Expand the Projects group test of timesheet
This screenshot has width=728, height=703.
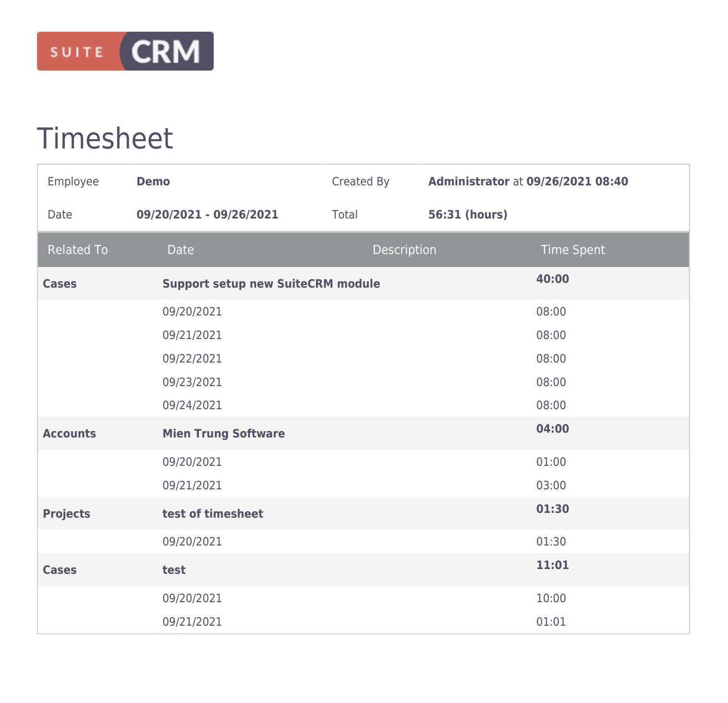212,513
